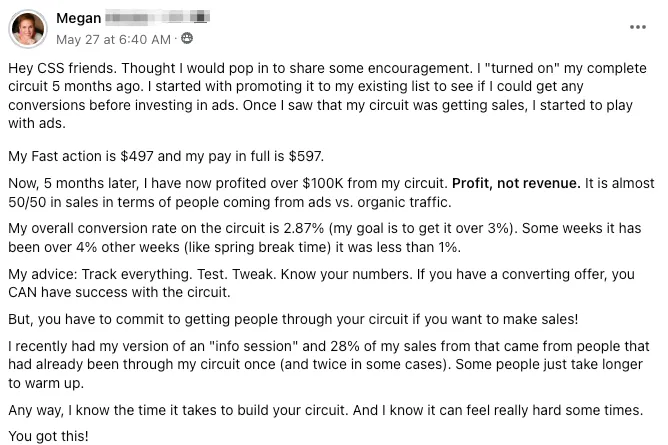
Task: Click the "spring break time" parenthetical
Action: [257, 247]
